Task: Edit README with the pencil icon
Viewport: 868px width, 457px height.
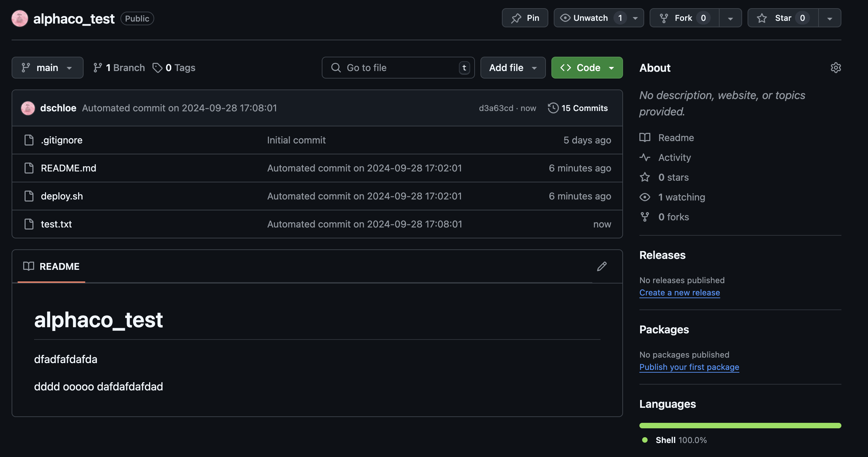Action: pyautogui.click(x=602, y=266)
